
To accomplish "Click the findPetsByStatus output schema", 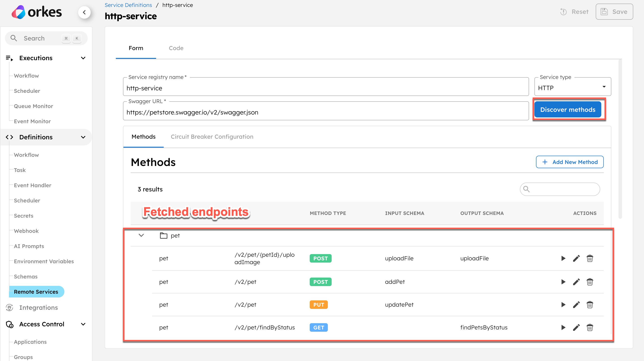I will pos(484,327).
